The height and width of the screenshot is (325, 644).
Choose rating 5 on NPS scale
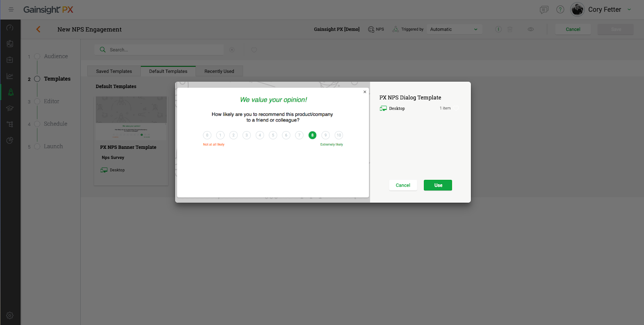pos(273,135)
